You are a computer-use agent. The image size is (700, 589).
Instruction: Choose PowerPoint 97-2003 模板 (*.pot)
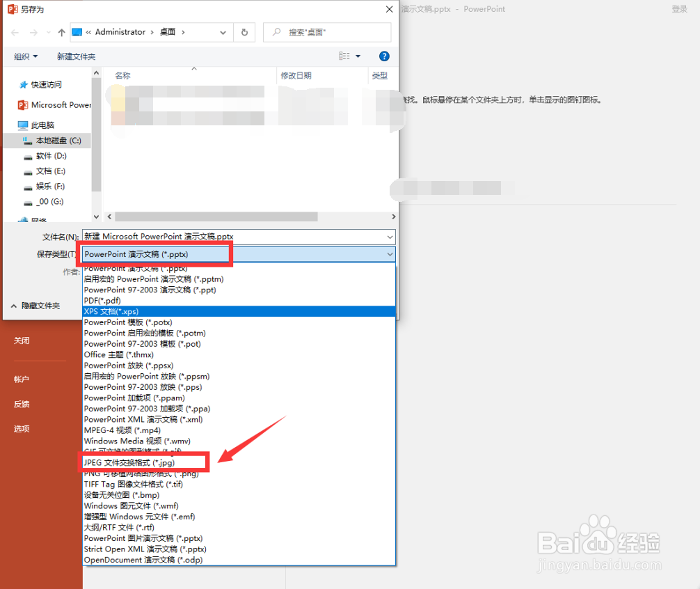coord(239,344)
